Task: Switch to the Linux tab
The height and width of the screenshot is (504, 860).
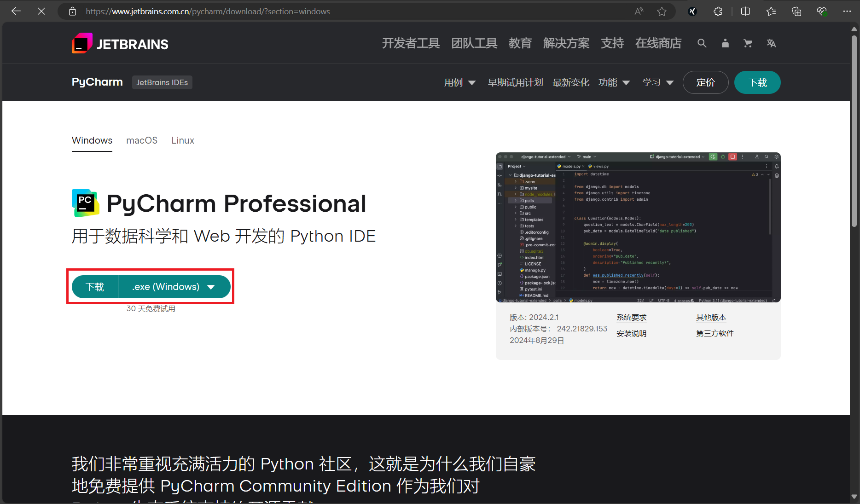Action: pyautogui.click(x=183, y=140)
